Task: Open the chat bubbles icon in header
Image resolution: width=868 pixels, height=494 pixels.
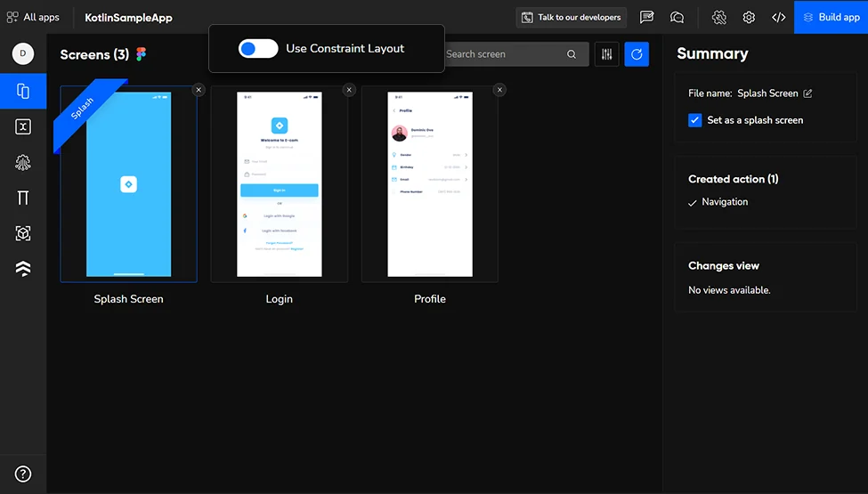Action: tap(677, 17)
